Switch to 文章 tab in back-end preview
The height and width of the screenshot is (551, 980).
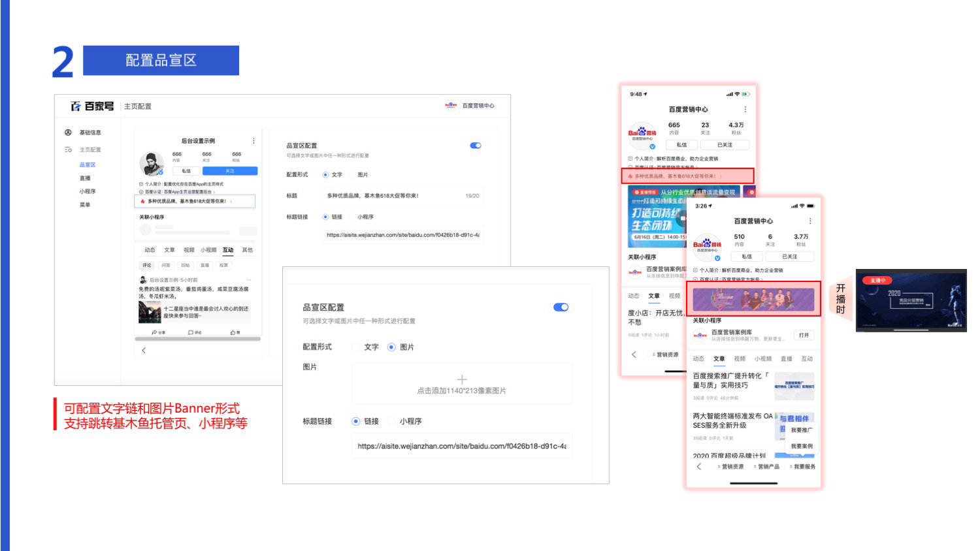(169, 250)
